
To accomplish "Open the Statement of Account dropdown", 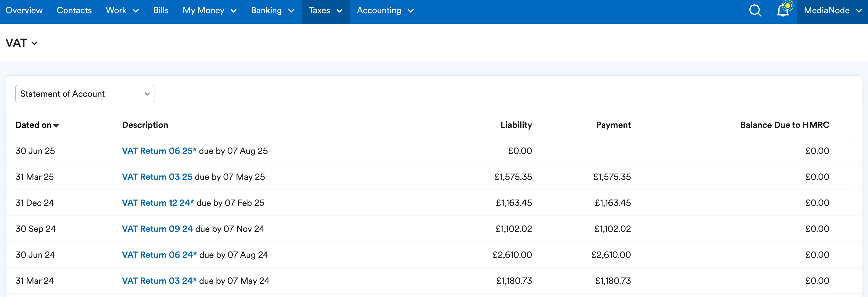I will pyautogui.click(x=85, y=94).
